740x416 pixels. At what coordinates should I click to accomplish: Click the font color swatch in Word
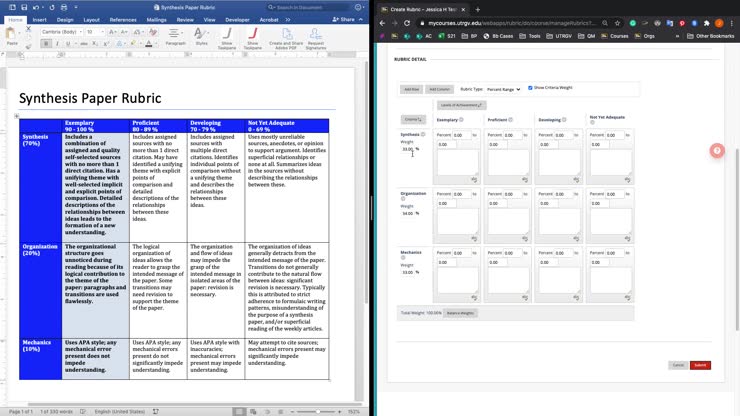(x=149, y=44)
